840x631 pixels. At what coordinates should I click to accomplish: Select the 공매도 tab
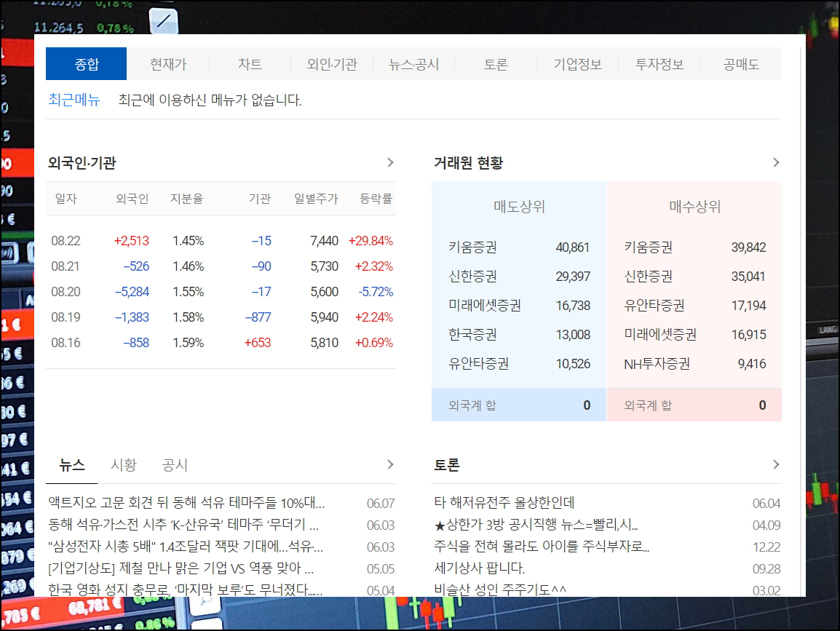point(741,64)
